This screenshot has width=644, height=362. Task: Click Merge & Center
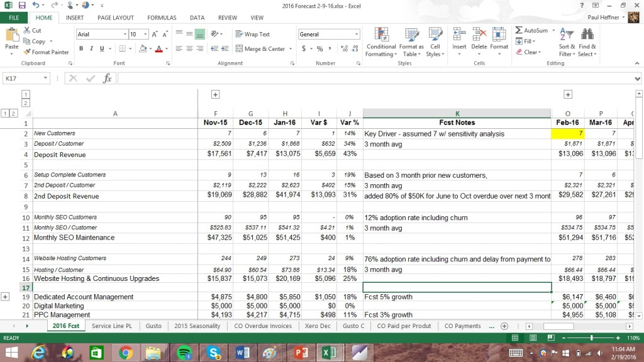[260, 48]
